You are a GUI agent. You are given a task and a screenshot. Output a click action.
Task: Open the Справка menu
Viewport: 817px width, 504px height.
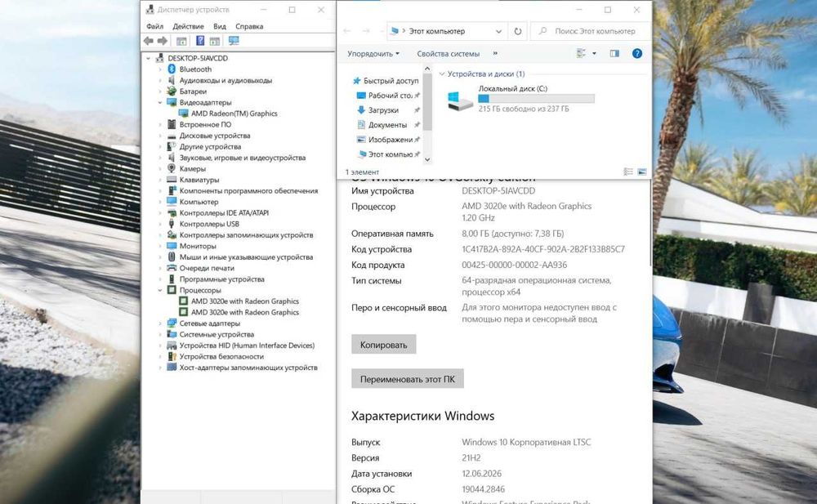(x=249, y=26)
